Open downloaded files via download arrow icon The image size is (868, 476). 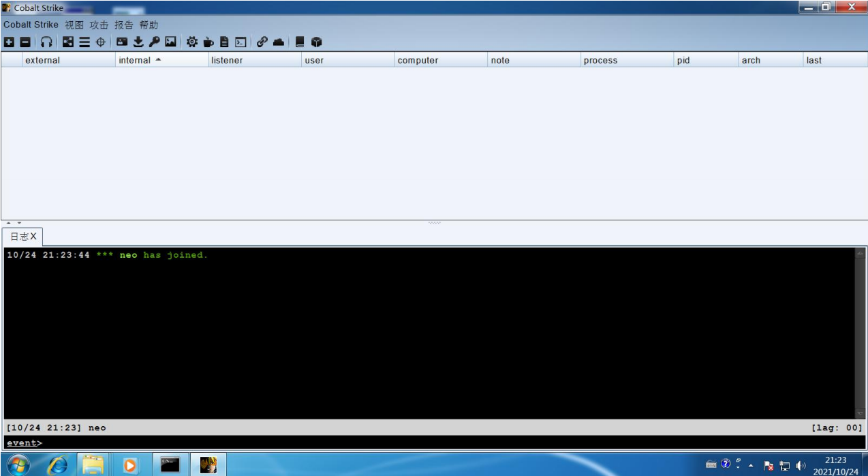tap(138, 42)
